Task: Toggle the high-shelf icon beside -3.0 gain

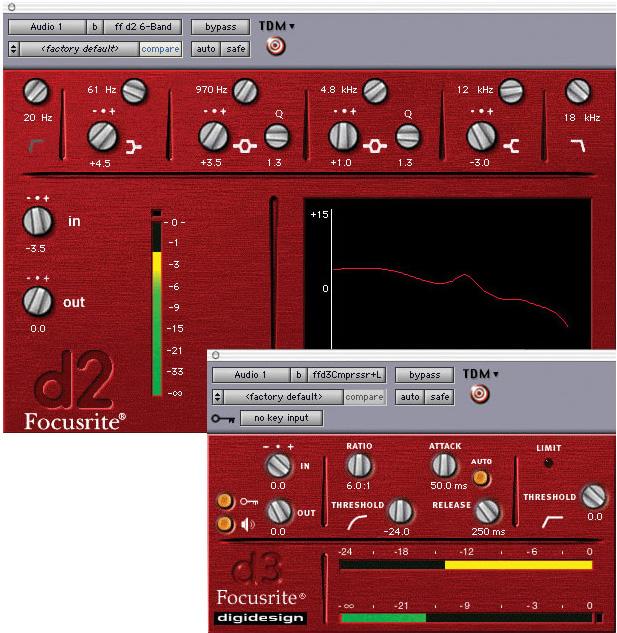Action: pyautogui.click(x=511, y=146)
